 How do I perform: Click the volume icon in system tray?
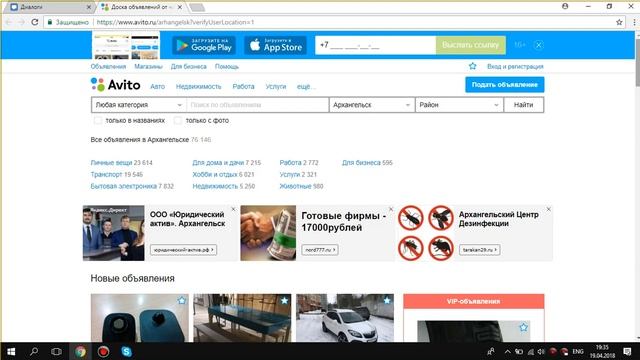tap(541, 351)
